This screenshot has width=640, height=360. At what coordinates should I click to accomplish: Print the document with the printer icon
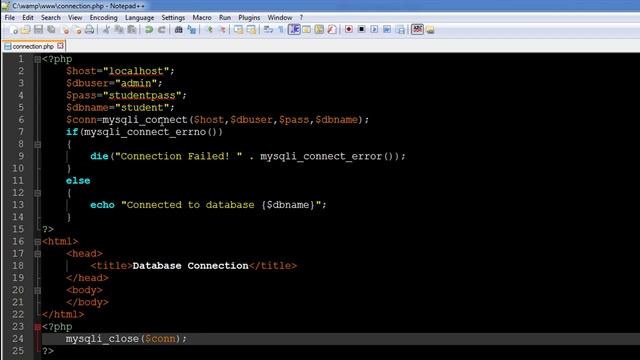click(x=90, y=29)
